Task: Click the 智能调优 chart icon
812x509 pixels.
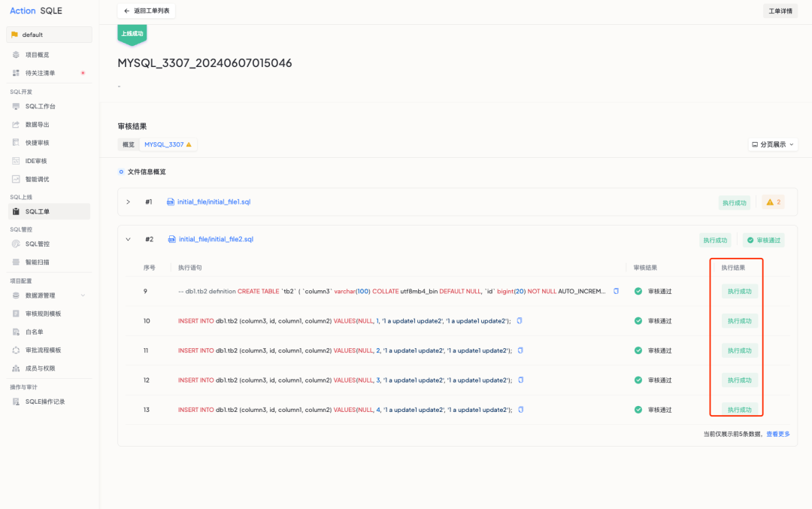Action: 16,179
